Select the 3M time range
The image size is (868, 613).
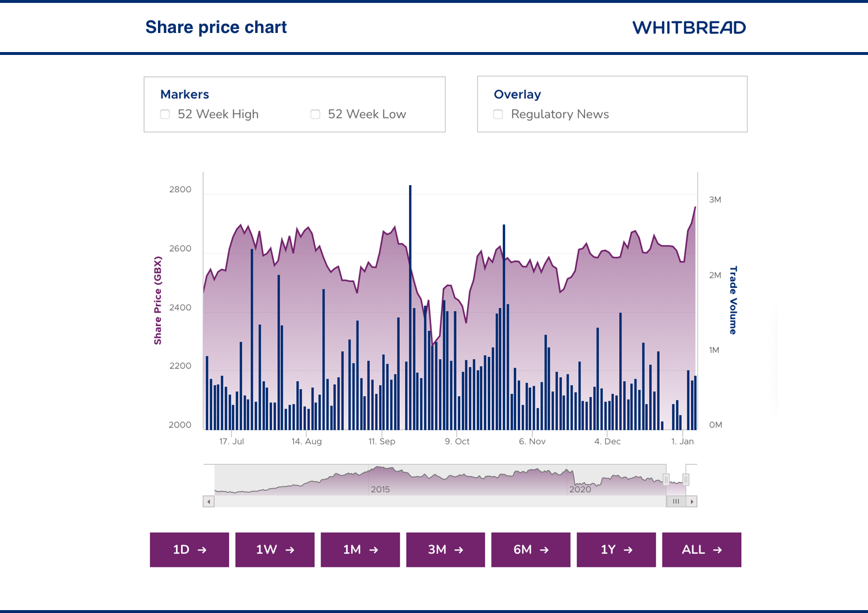(445, 549)
